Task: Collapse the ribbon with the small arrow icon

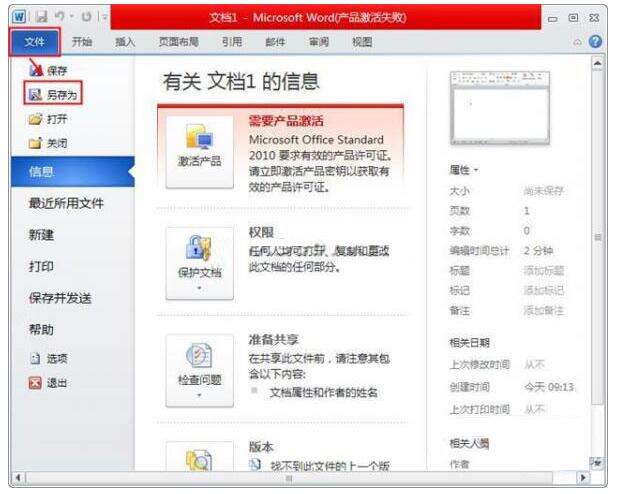Action: [x=577, y=42]
